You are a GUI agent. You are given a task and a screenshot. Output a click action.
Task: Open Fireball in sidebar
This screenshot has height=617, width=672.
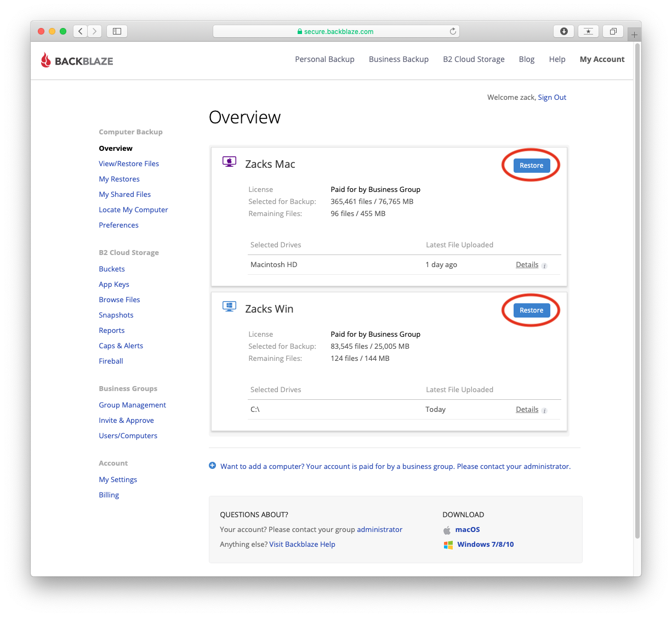[x=111, y=361]
